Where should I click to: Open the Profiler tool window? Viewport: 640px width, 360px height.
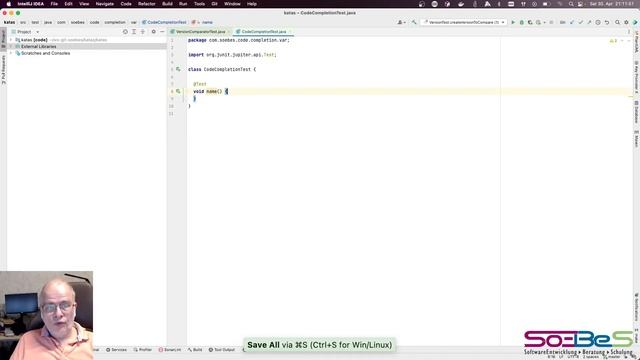(142, 350)
